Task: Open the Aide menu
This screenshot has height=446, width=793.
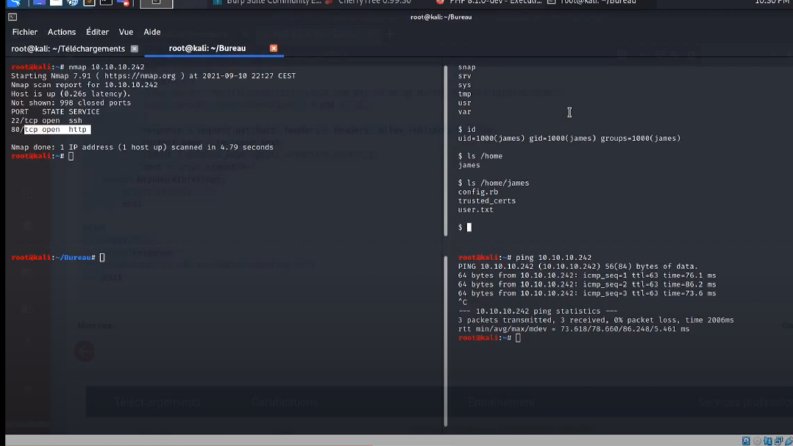Action: pyautogui.click(x=152, y=32)
